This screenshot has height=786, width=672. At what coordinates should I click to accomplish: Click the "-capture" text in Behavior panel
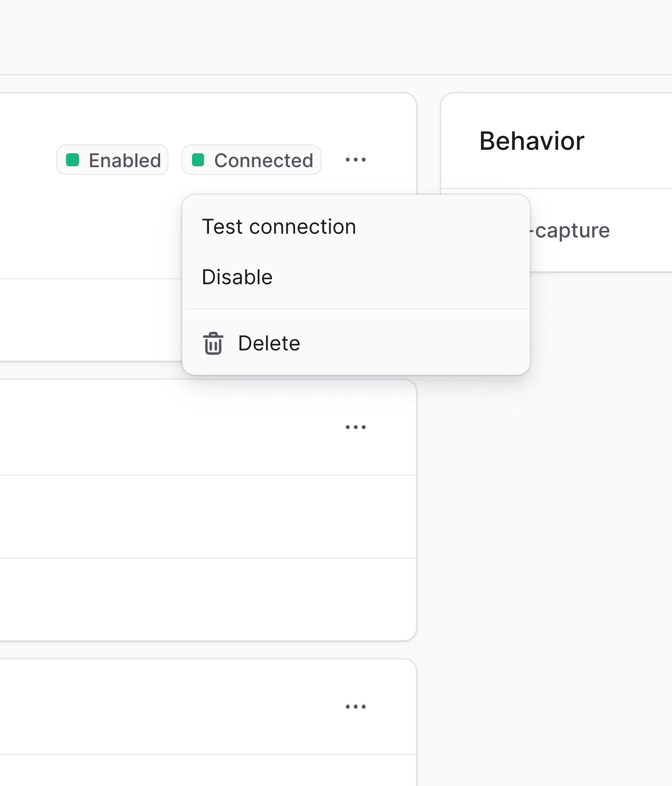click(569, 230)
